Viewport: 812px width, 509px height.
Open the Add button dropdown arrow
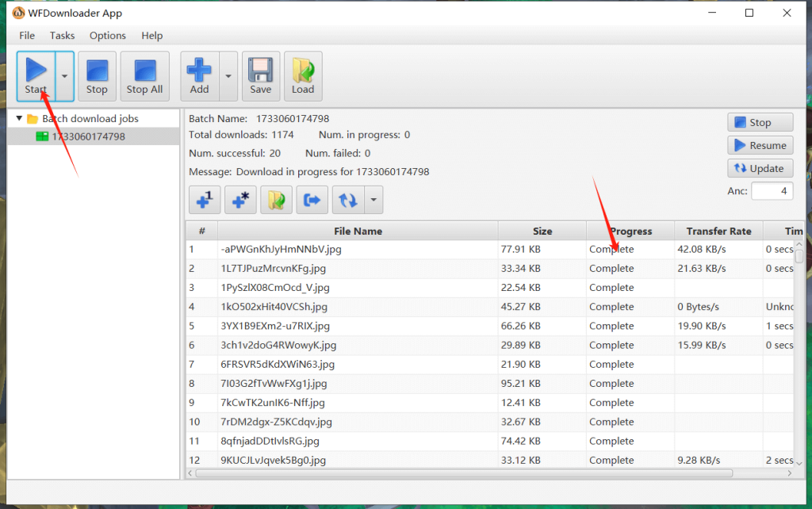[228, 77]
